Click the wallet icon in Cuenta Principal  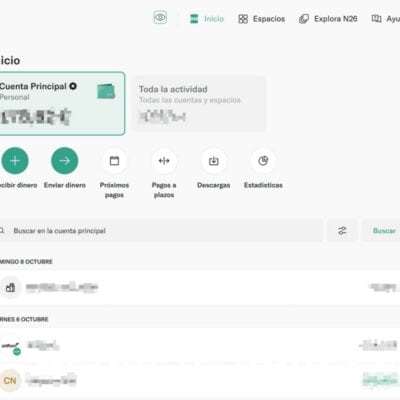point(106,91)
